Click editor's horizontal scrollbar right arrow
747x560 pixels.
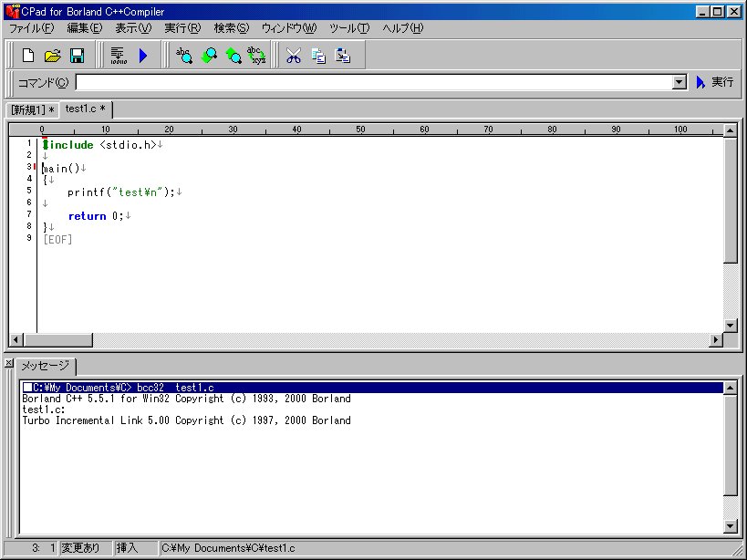pos(715,340)
